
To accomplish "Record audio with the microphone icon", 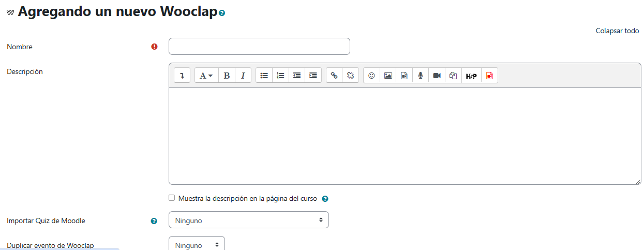I will 421,76.
